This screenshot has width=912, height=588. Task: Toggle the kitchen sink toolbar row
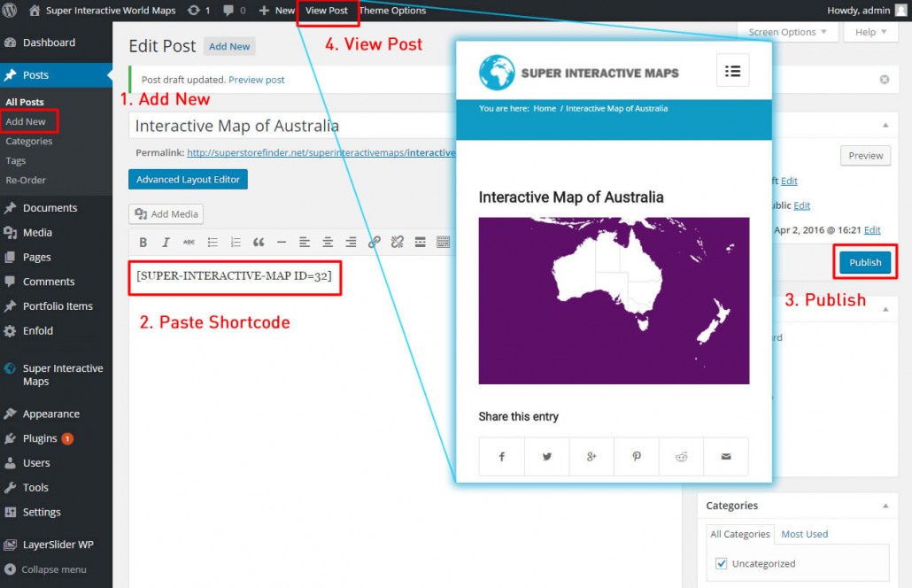[443, 242]
